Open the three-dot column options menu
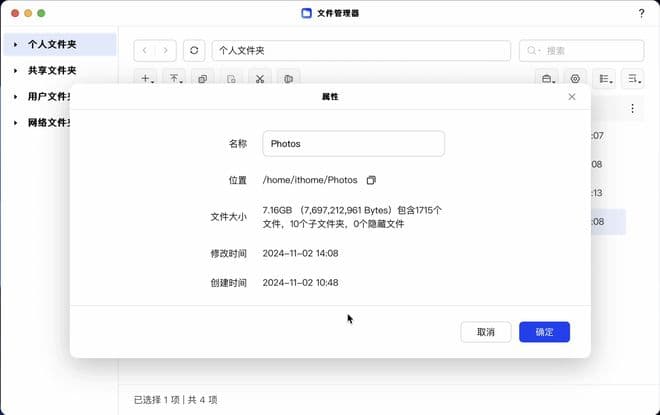This screenshot has width=660, height=415. pyautogui.click(x=632, y=108)
